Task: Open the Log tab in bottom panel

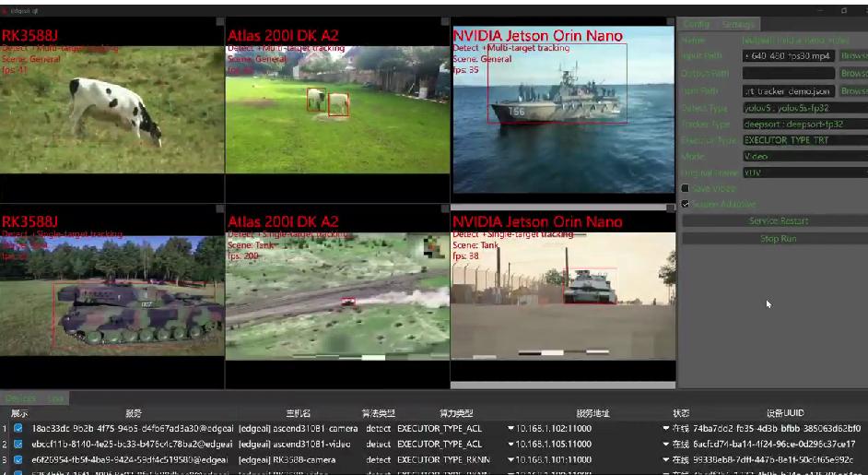Action: [57, 398]
